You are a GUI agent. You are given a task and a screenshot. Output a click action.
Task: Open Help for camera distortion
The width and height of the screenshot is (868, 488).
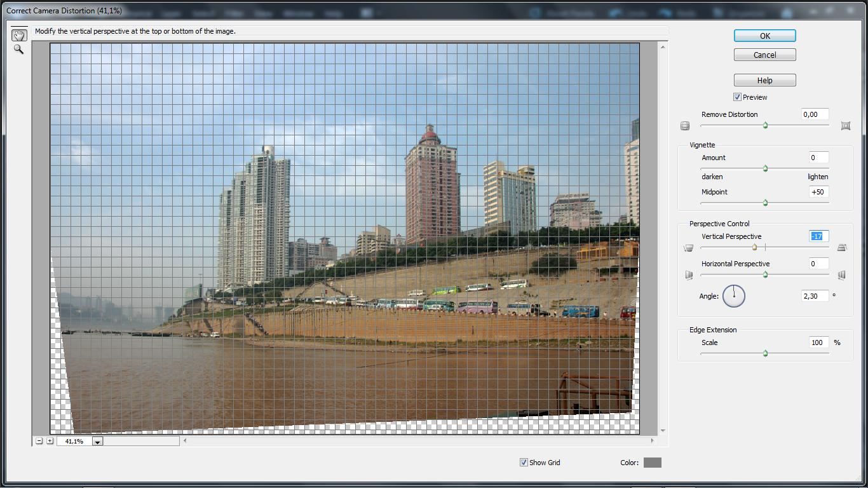764,80
